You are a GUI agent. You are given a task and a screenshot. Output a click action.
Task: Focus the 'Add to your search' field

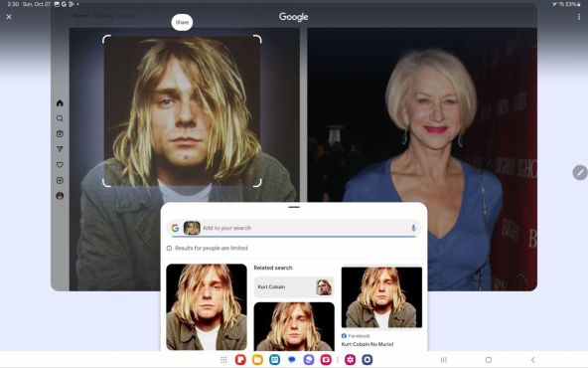pyautogui.click(x=293, y=228)
